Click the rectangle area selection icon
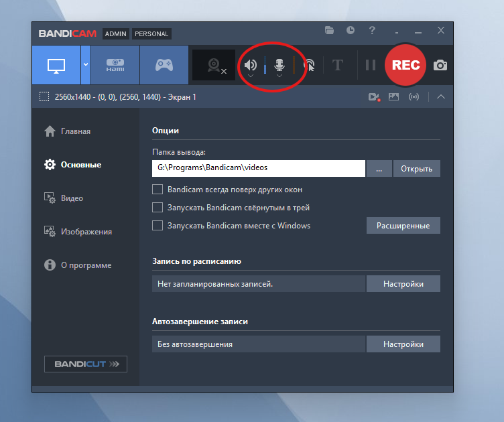 pos(44,96)
